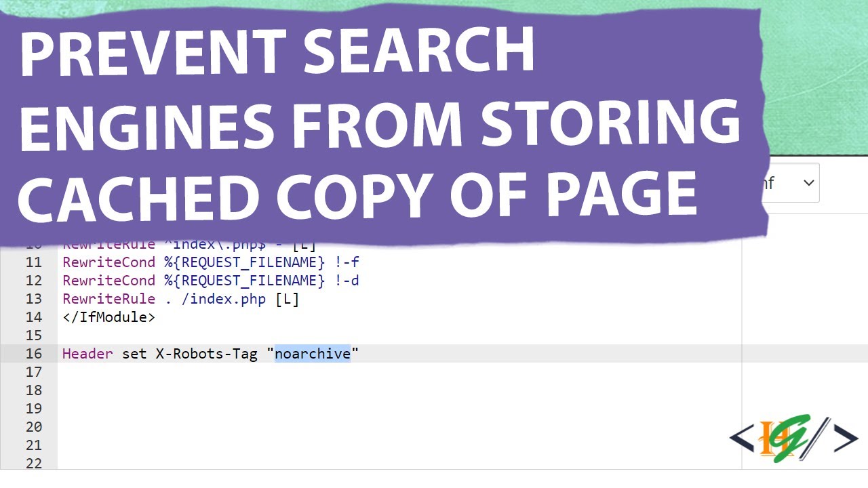Select line number 13 in the gutter
Image resolution: width=868 pixels, height=488 pixels.
pos(34,299)
